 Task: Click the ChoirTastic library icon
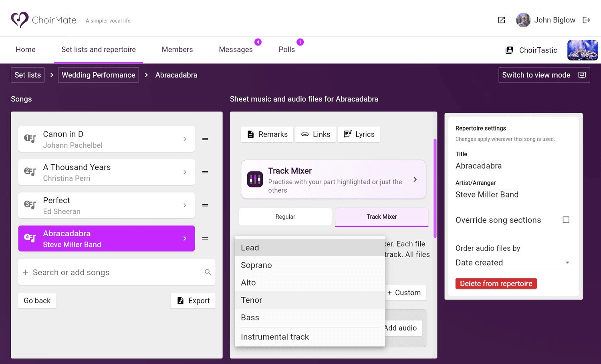(x=509, y=50)
